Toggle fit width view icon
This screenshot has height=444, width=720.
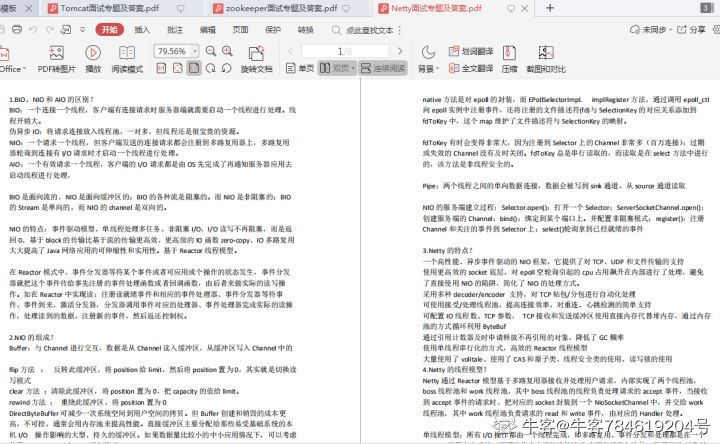[194, 68]
